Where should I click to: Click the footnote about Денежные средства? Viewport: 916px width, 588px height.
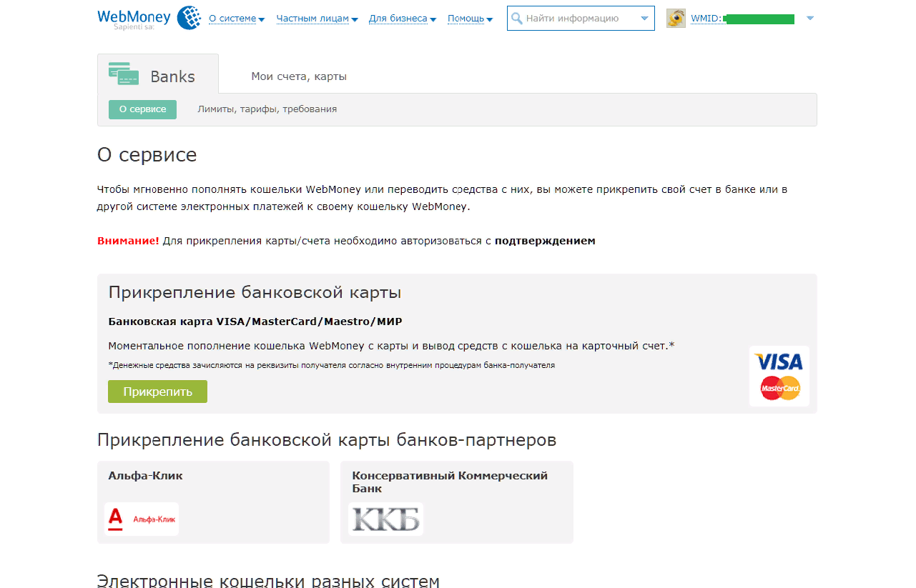[332, 365]
